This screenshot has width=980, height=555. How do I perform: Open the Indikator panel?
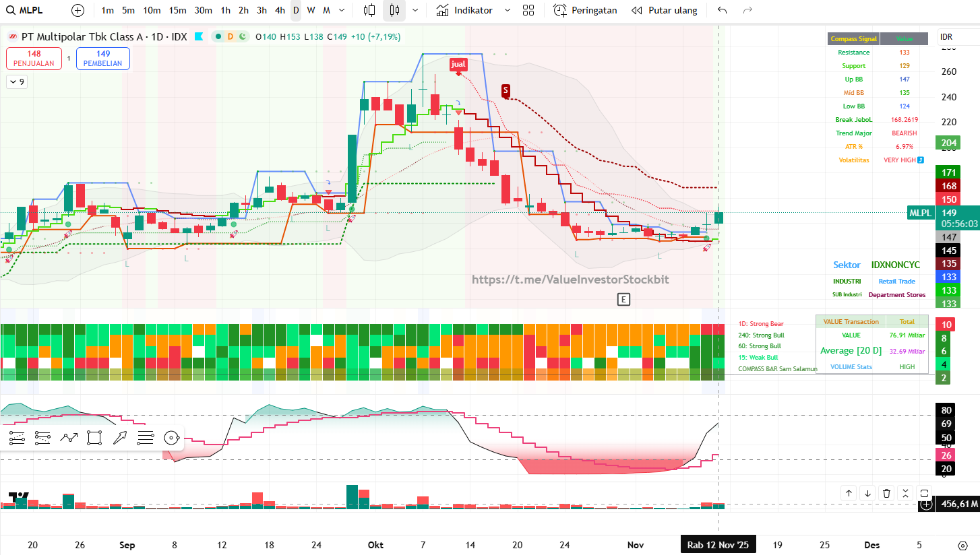[464, 10]
